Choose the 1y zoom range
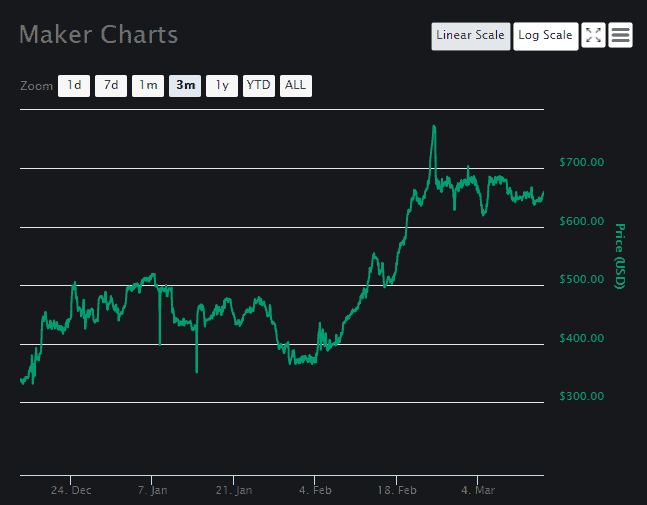The width and height of the screenshot is (647, 505). [222, 86]
